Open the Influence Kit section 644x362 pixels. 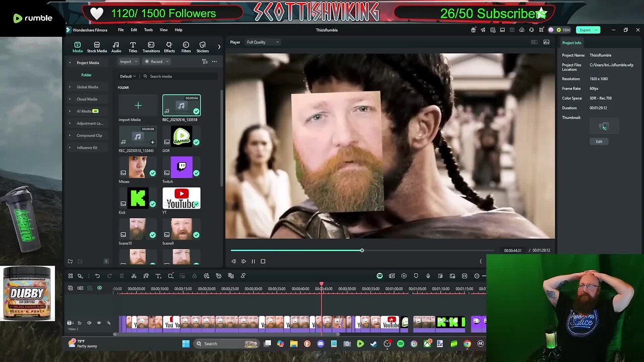87,147
